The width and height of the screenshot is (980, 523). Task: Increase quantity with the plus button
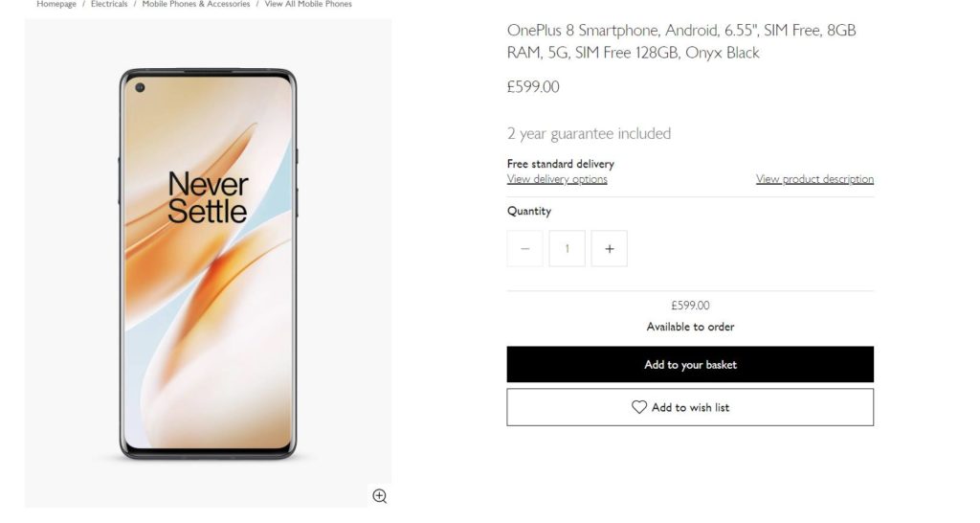610,249
